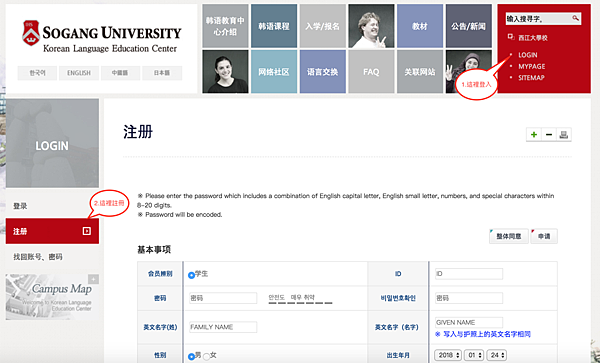The image size is (600, 363).
Task: Switch language to 日本語
Action: [162, 73]
